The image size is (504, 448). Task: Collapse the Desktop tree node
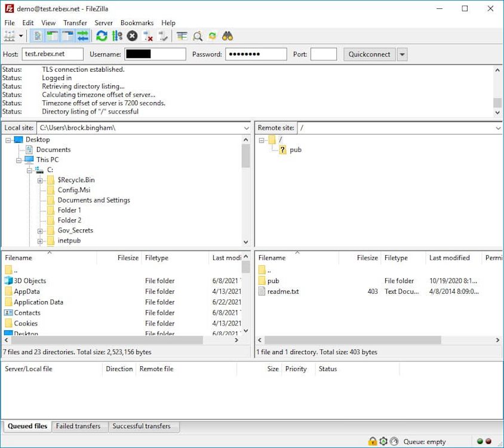[8, 140]
